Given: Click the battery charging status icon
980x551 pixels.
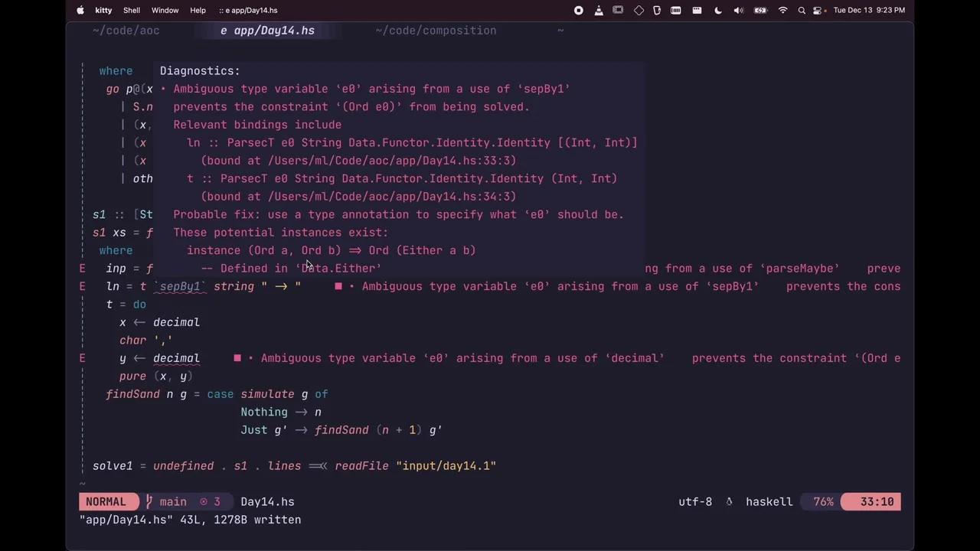Looking at the screenshot, I should 760,10.
